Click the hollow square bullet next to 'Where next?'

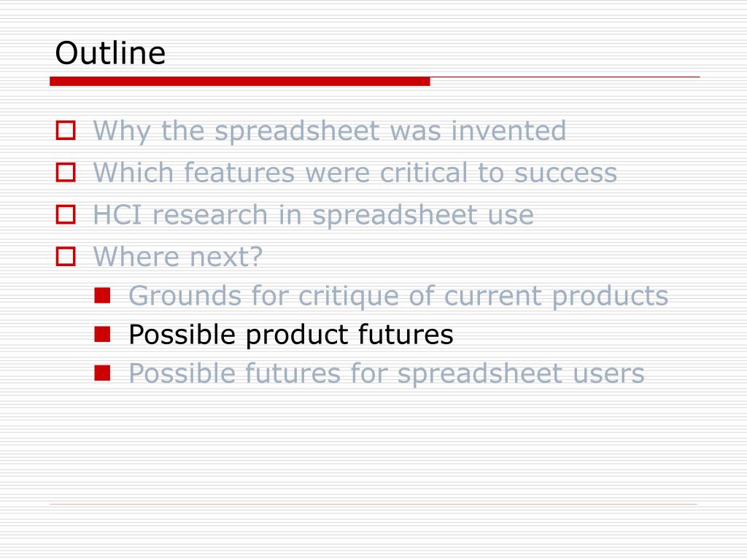pyautogui.click(x=66, y=256)
